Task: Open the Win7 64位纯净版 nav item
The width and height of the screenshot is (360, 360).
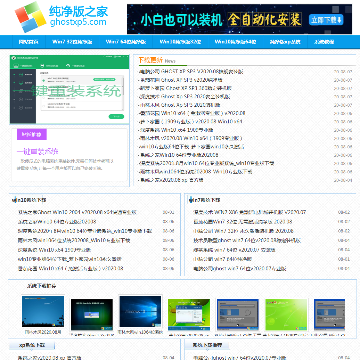Action: pyautogui.click(x=126, y=42)
